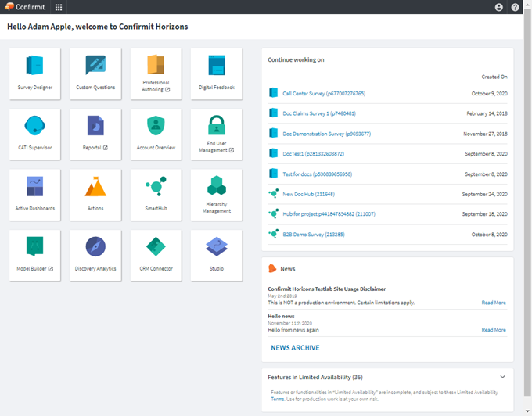Open the user account menu

tap(499, 7)
